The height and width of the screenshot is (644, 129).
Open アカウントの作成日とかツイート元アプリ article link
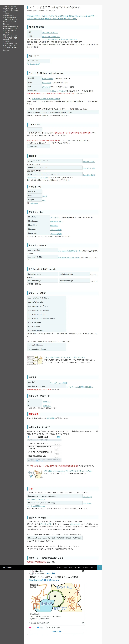pyautogui.click(x=64, y=358)
